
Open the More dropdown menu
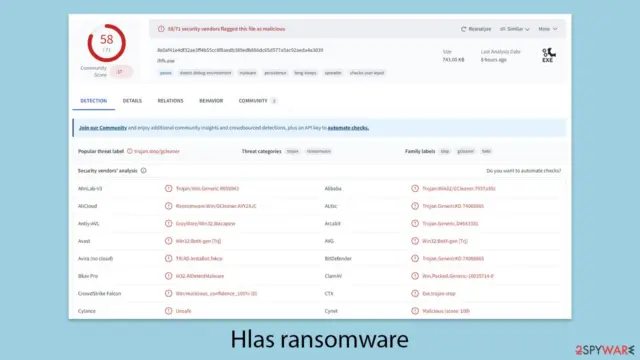[547, 29]
